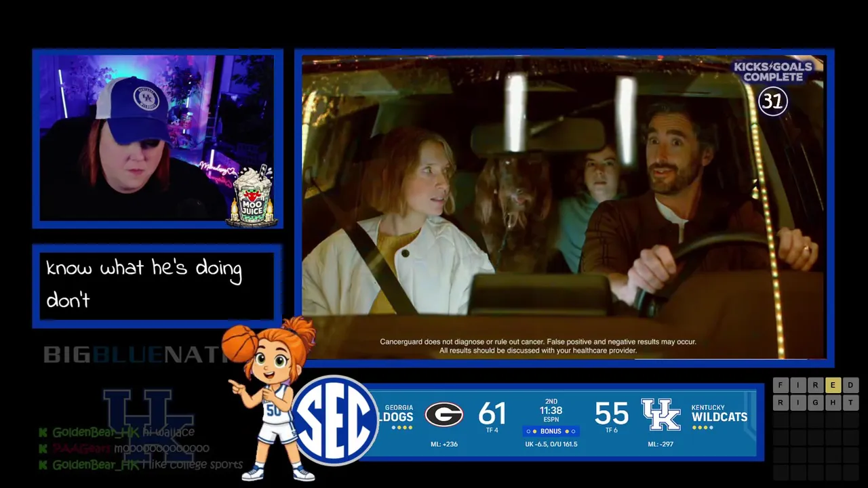The height and width of the screenshot is (488, 868).
Task: Click Kentucky's score of 55
Action: click(x=611, y=413)
